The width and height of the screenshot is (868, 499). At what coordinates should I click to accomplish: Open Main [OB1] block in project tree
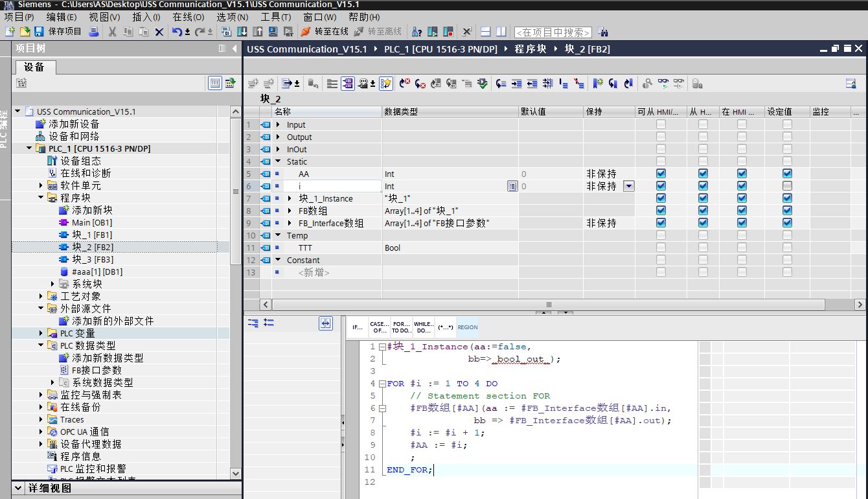90,222
